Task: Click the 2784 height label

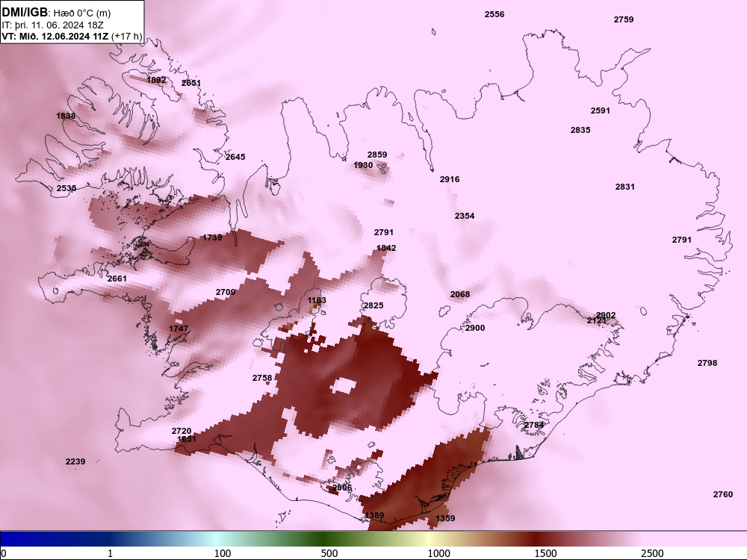Action: (534, 426)
